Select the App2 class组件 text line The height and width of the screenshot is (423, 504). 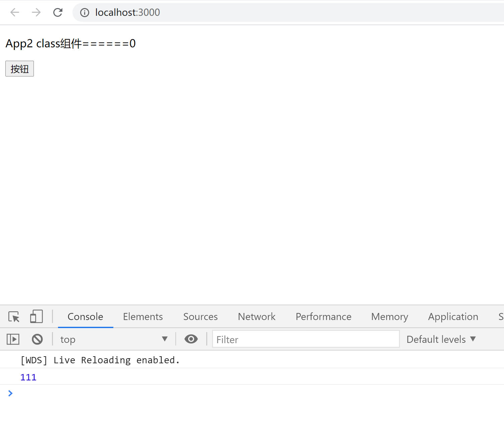(x=71, y=44)
